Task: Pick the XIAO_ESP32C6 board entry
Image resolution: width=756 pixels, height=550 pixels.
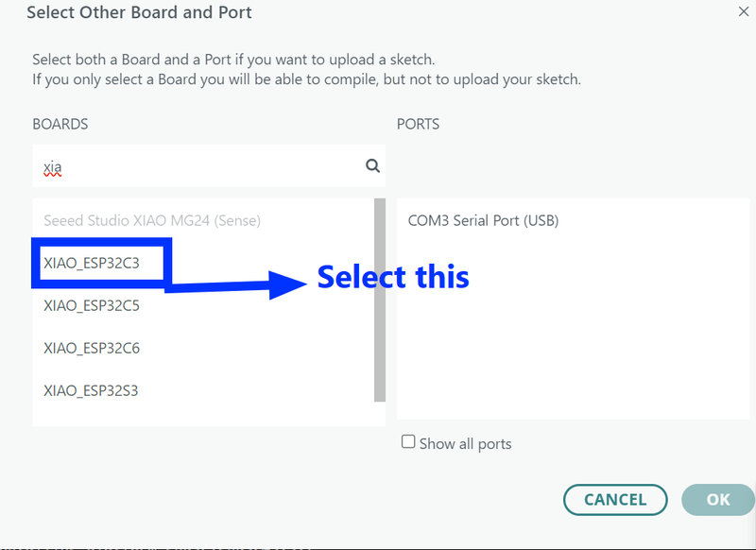Action: coord(92,348)
